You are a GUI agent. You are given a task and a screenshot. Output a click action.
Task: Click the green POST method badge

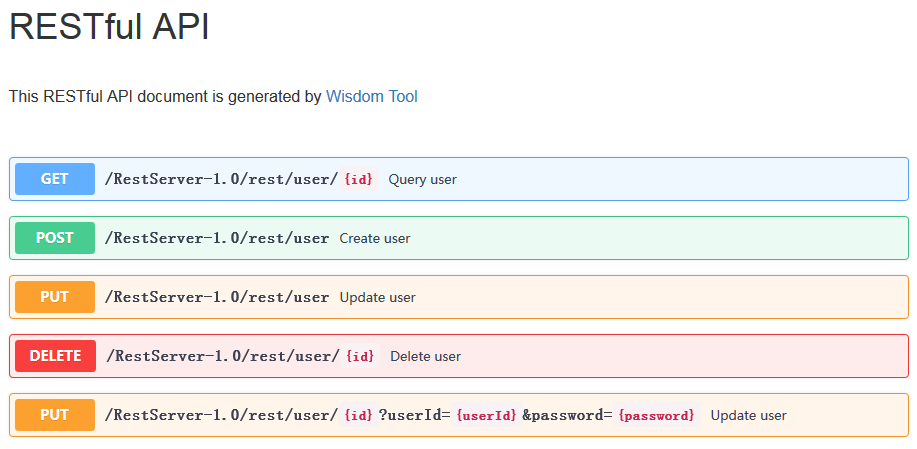(x=55, y=238)
